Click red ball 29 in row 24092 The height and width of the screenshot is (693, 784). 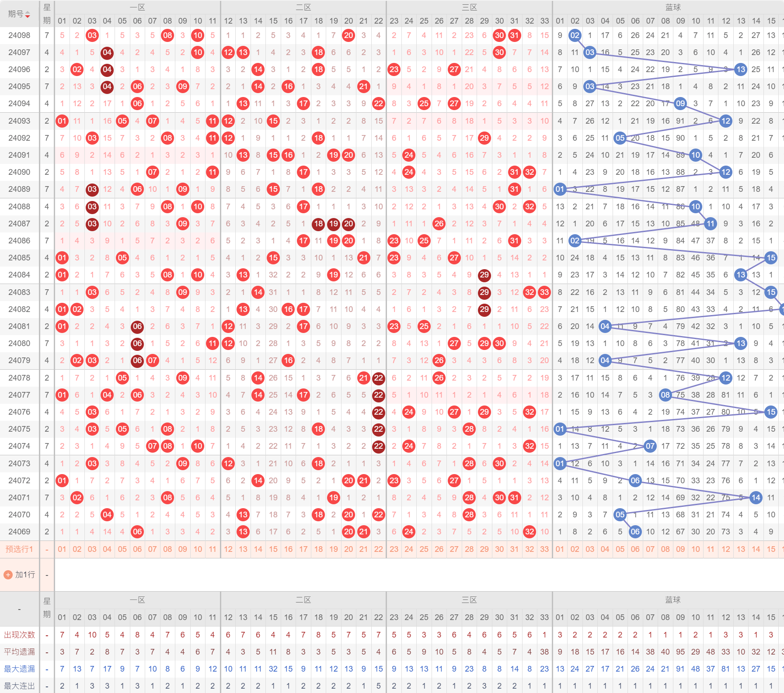click(484, 138)
